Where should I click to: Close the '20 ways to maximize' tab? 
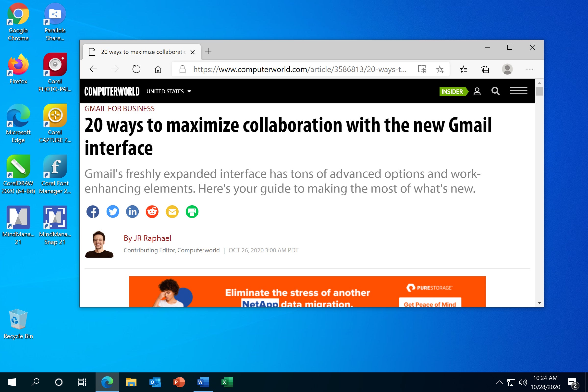(x=193, y=52)
